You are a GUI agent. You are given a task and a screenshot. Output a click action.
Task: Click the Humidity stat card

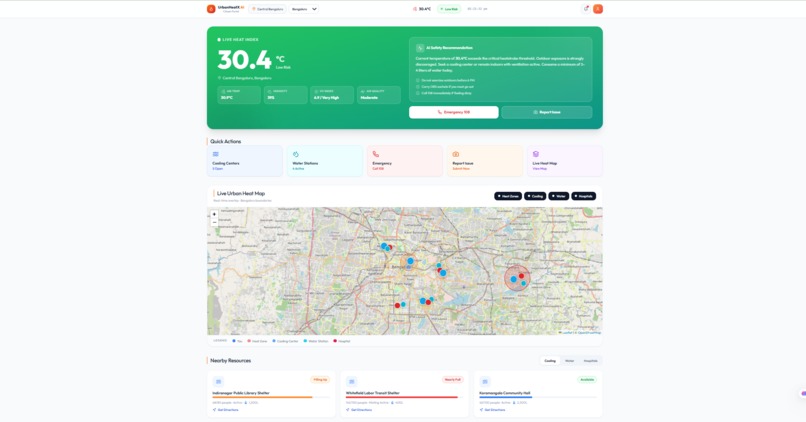click(285, 95)
